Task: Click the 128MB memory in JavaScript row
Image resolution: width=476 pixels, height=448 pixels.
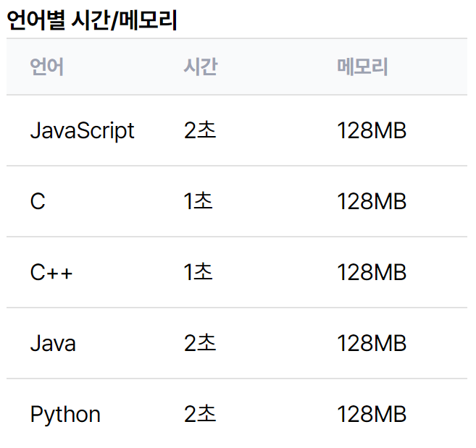Action: [372, 131]
